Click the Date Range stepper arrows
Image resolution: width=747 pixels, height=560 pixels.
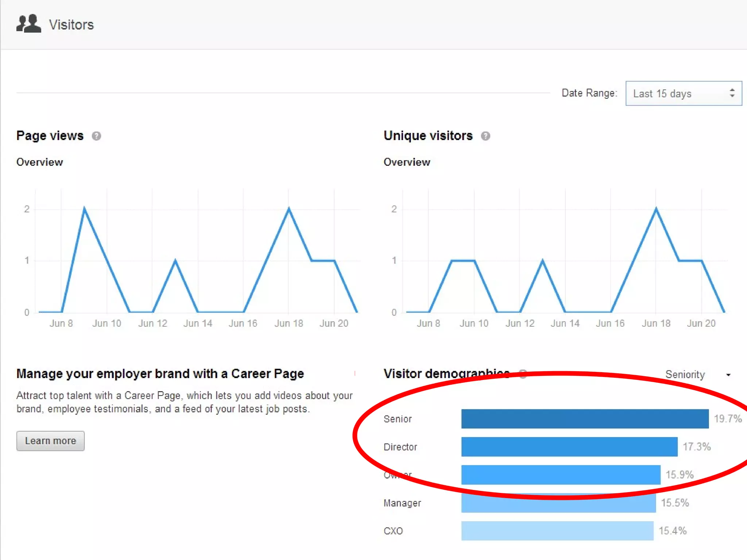point(732,93)
